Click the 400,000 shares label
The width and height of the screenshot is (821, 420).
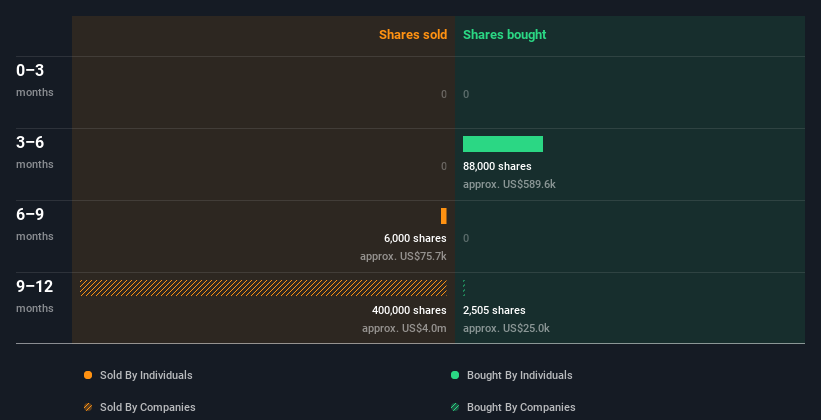(x=409, y=310)
